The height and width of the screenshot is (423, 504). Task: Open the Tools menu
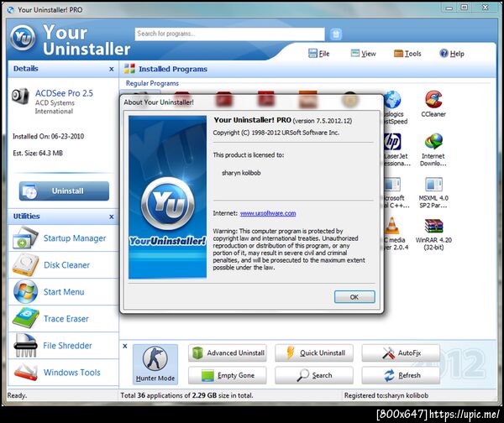tap(407, 54)
